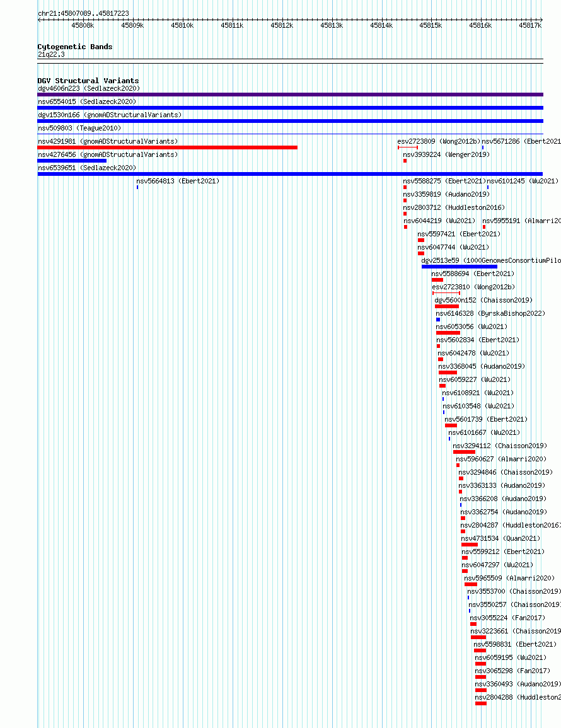Viewport: 561px width, 728px height.
Task: Click the DGV Structural Variants track title
Action: click(x=88, y=81)
